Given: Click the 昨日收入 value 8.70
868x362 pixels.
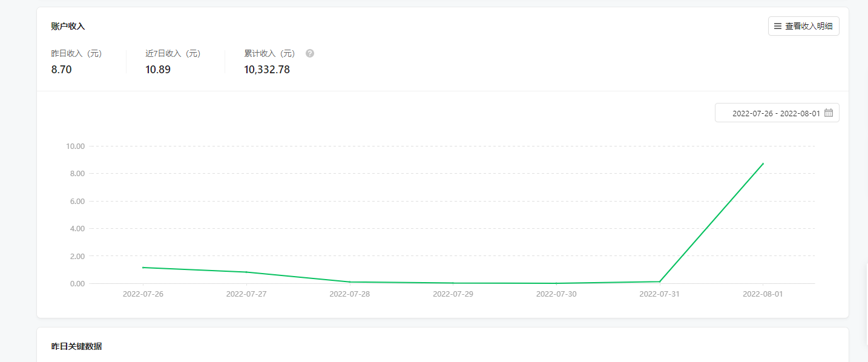Looking at the screenshot, I should [62, 70].
